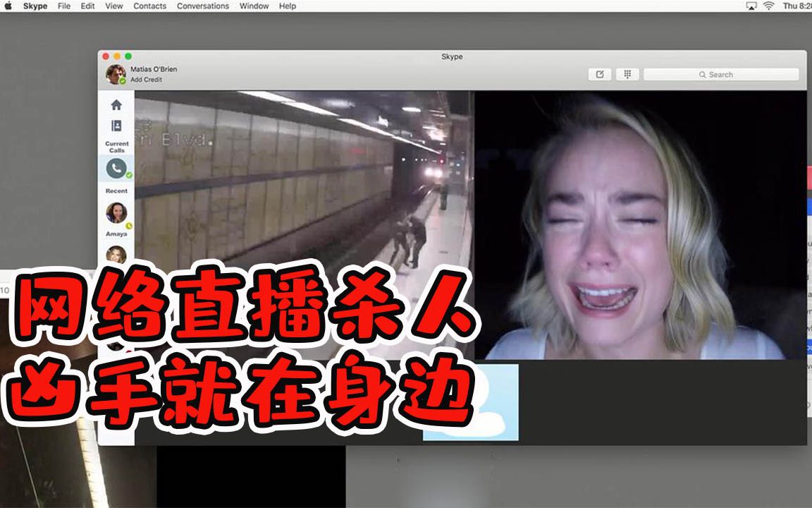Open the dial pad button
Viewport: 812px width, 508px height.
pyautogui.click(x=627, y=74)
